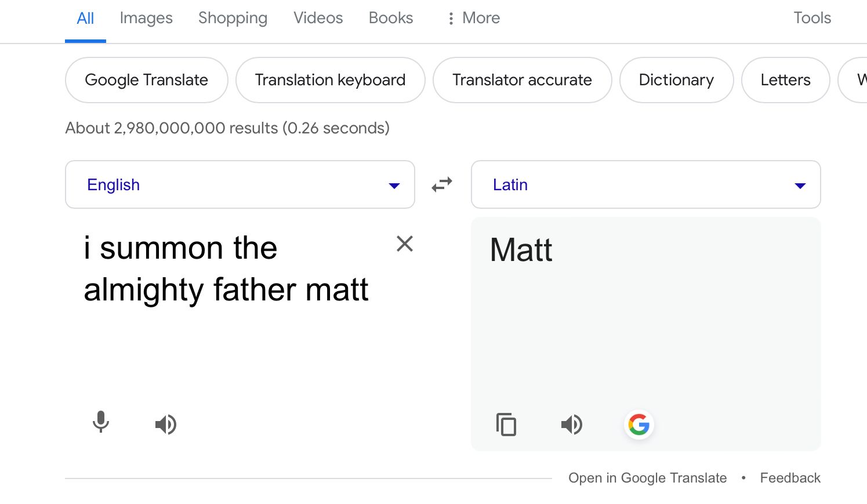The image size is (867, 504).
Task: Copy the Latin translation result
Action: pos(506,425)
